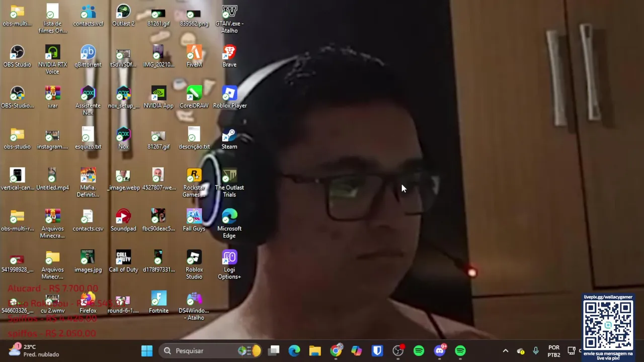The height and width of the screenshot is (362, 644).
Task: Select the Outlast 2 desktop icon
Action: point(123,16)
